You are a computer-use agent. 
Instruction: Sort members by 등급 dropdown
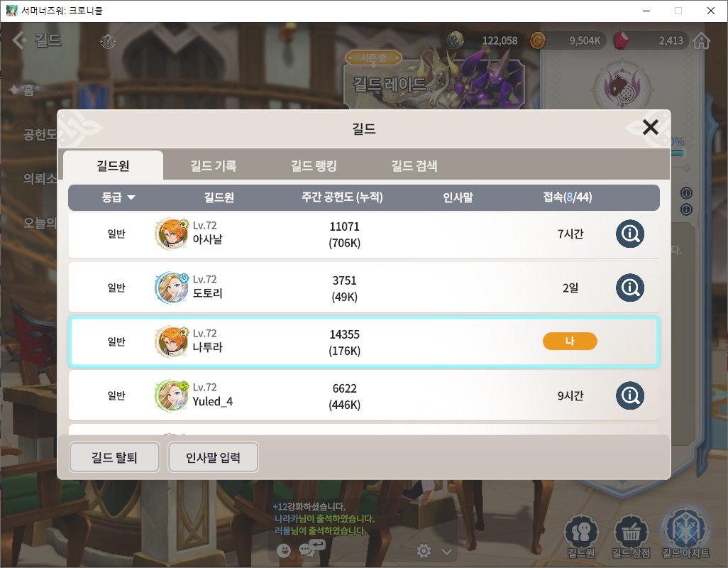coord(118,197)
